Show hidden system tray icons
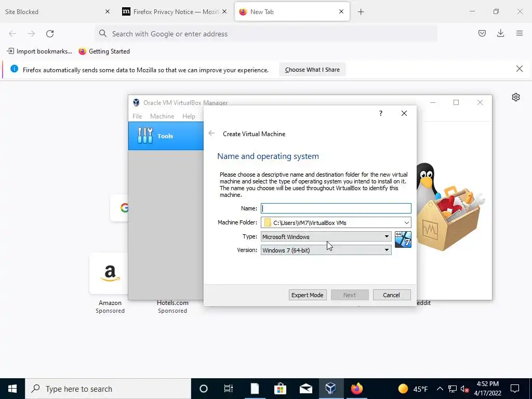532x399 pixels. (440, 389)
